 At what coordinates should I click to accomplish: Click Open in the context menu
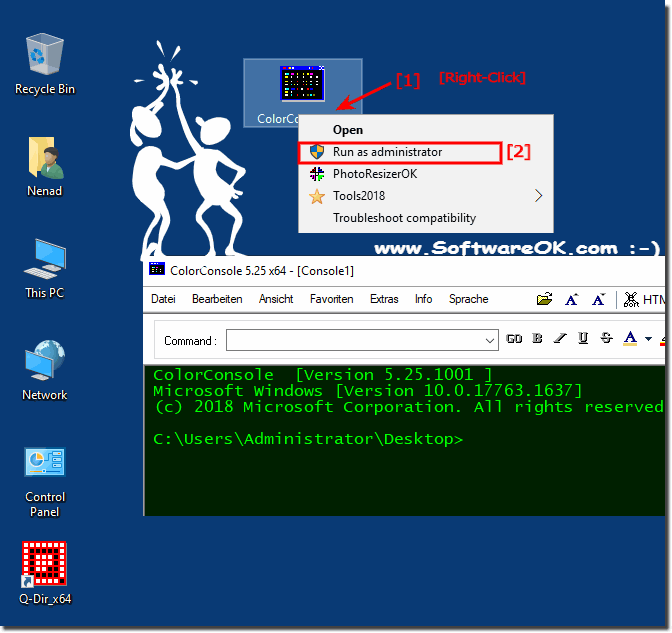pos(348,129)
